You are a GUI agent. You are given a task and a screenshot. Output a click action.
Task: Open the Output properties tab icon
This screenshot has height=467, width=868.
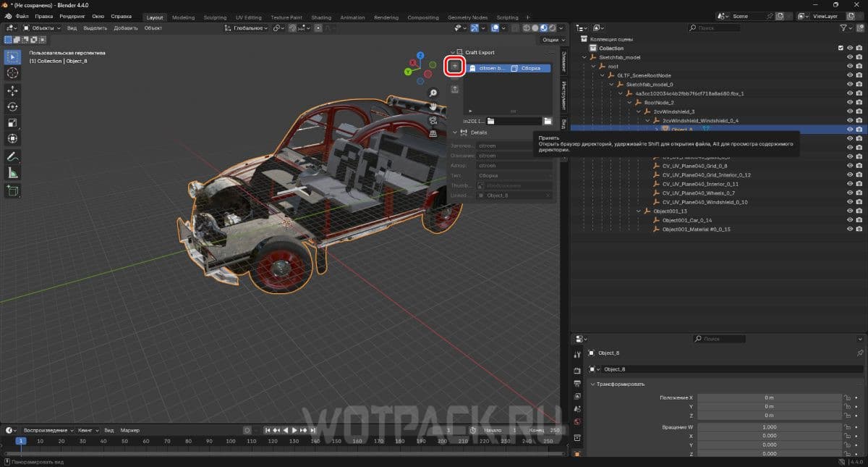tap(577, 382)
